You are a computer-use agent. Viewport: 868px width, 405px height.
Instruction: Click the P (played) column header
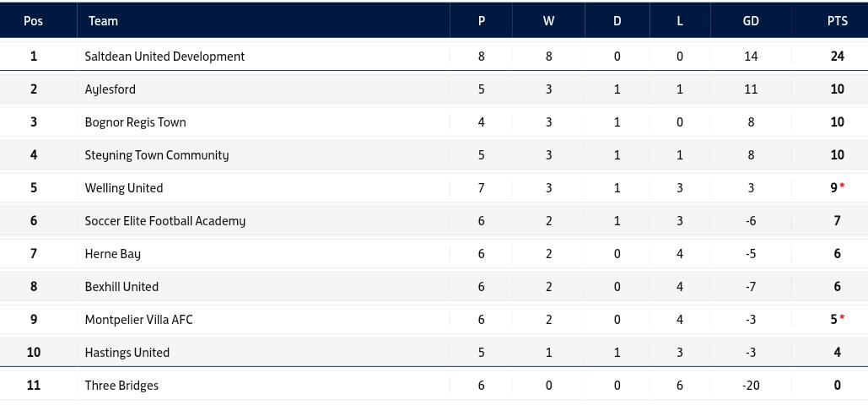point(482,21)
